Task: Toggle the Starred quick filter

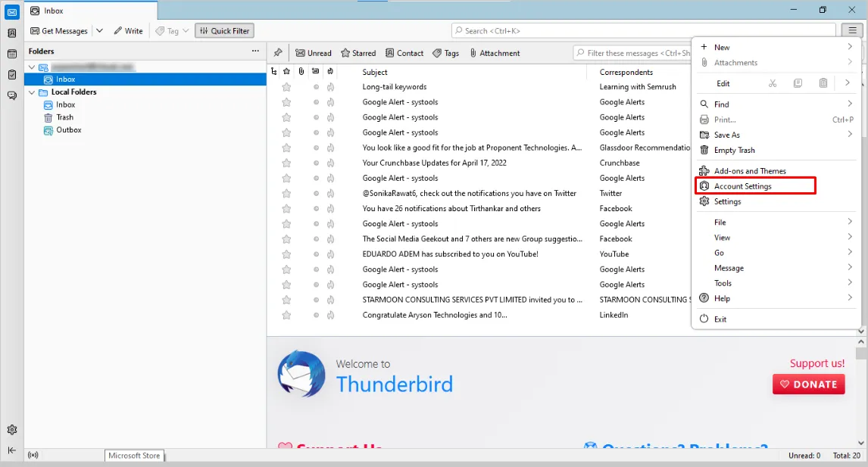Action: [x=358, y=53]
